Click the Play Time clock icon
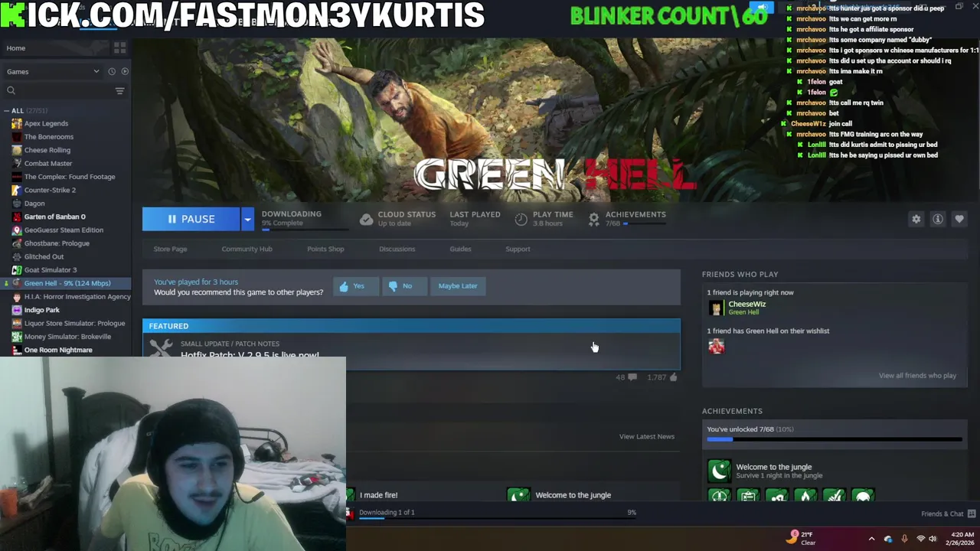This screenshot has width=980, height=551. (521, 219)
